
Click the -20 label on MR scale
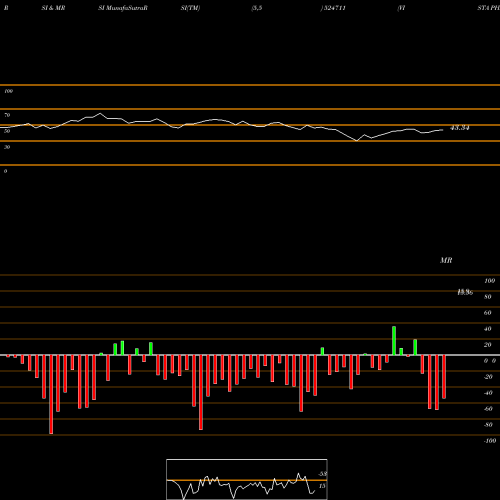pos(488,377)
